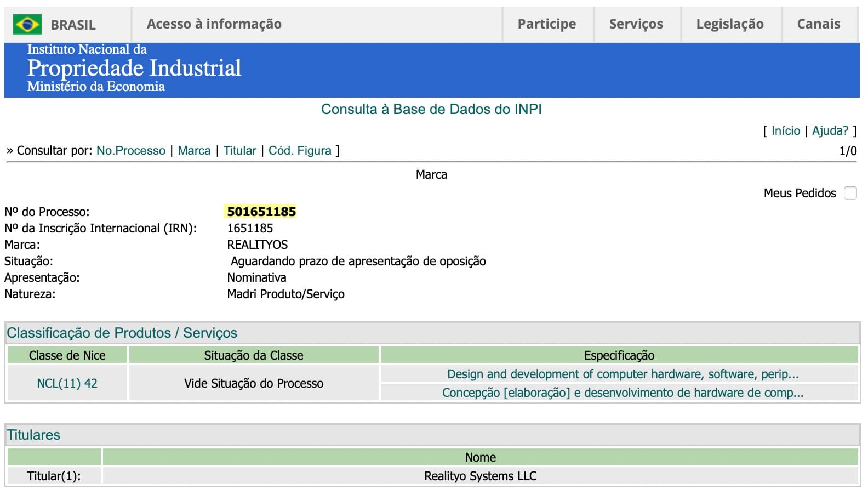Click the Situação da Classe column header
The height and width of the screenshot is (500, 868).
254,355
